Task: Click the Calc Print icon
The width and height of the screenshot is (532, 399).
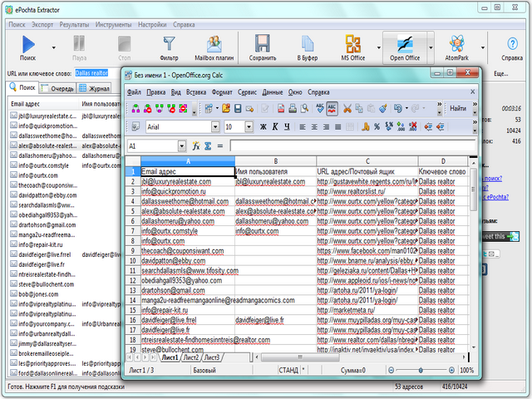Action: (293, 109)
